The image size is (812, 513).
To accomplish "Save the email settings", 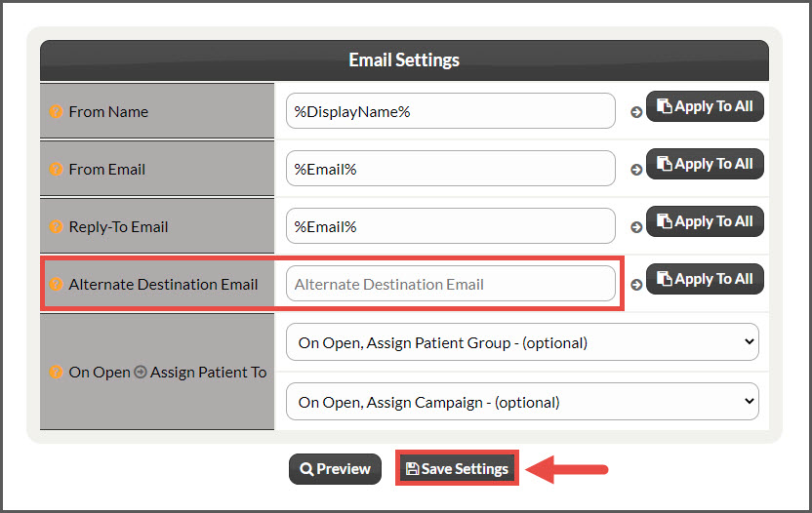I will (458, 468).
